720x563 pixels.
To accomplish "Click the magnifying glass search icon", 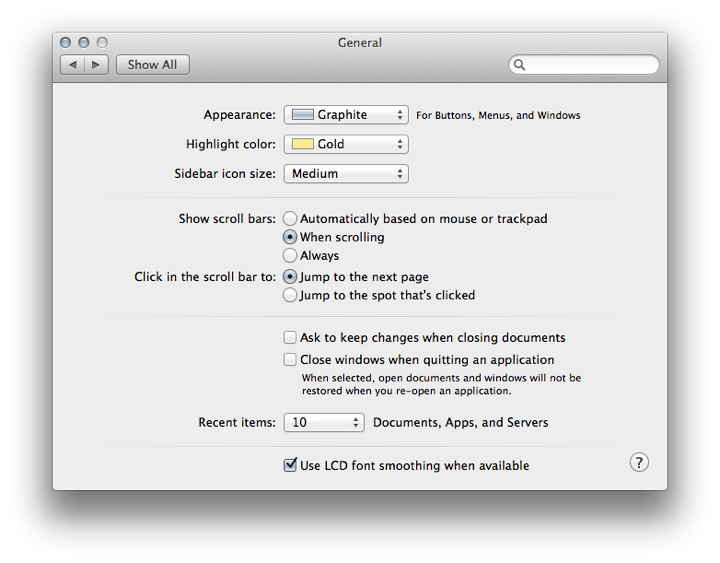I will (x=519, y=65).
